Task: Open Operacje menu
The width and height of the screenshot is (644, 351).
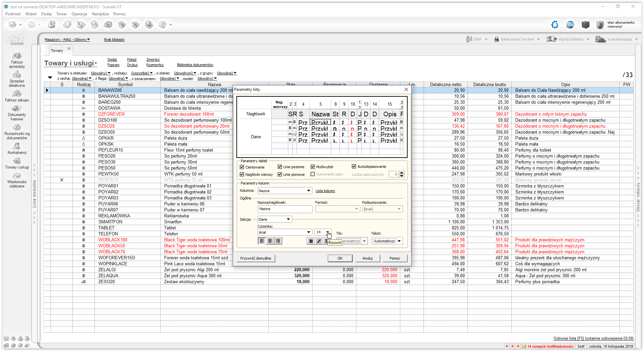Action: (x=79, y=14)
